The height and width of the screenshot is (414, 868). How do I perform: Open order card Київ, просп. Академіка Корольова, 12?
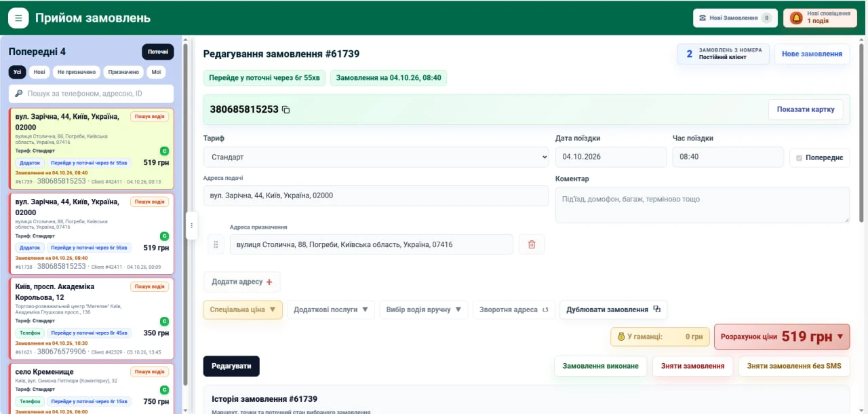coord(91,319)
